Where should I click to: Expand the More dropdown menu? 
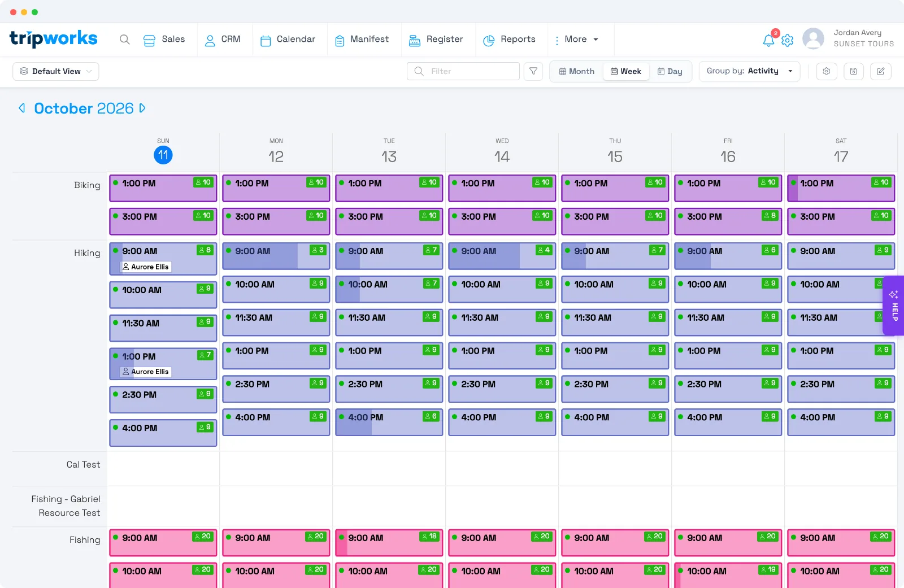coord(577,40)
